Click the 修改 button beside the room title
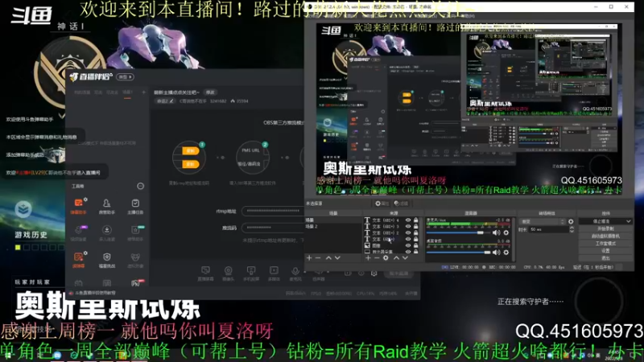The height and width of the screenshot is (362, 644). (210, 93)
